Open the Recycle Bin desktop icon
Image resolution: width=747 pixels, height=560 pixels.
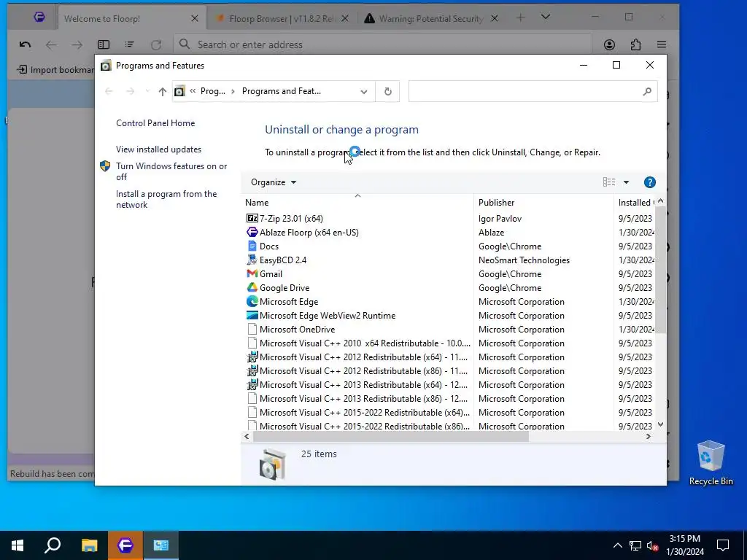(x=711, y=462)
